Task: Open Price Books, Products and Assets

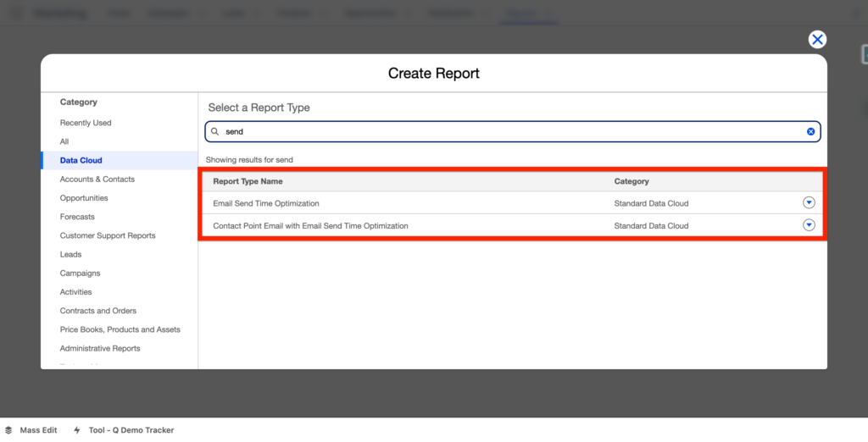Action: (x=120, y=329)
